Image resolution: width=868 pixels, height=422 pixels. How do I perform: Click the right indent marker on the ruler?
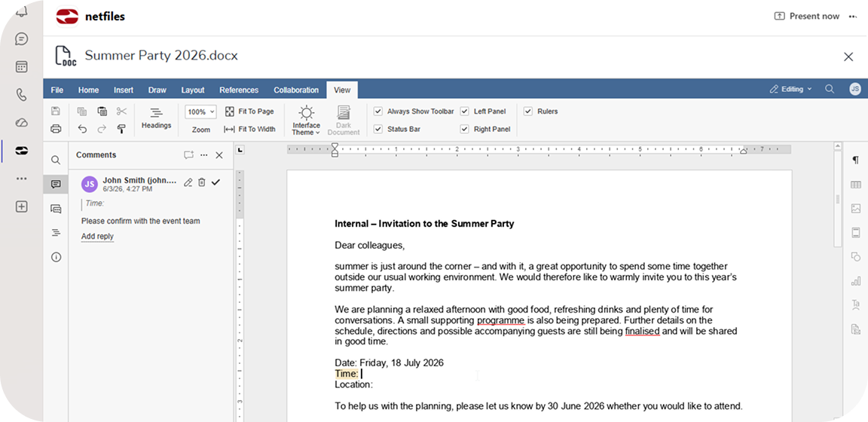click(744, 151)
